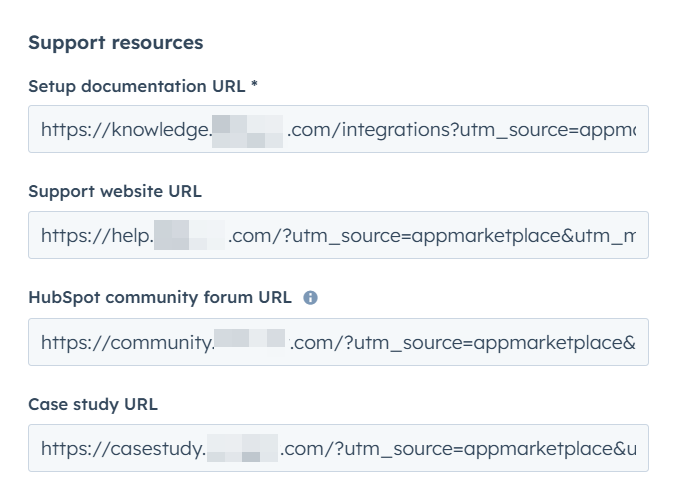Click the Case study URL label
Screen dimensions: 679x501
click(93, 404)
